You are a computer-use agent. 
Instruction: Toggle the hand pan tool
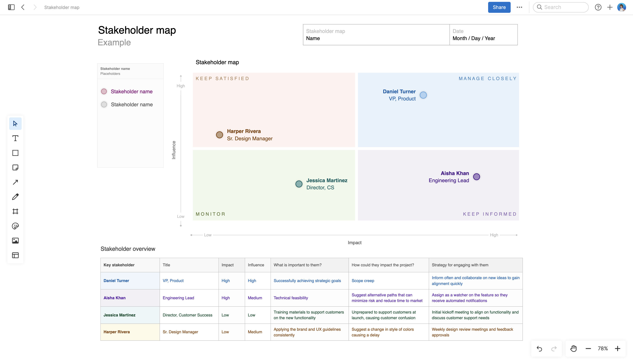[573, 348]
